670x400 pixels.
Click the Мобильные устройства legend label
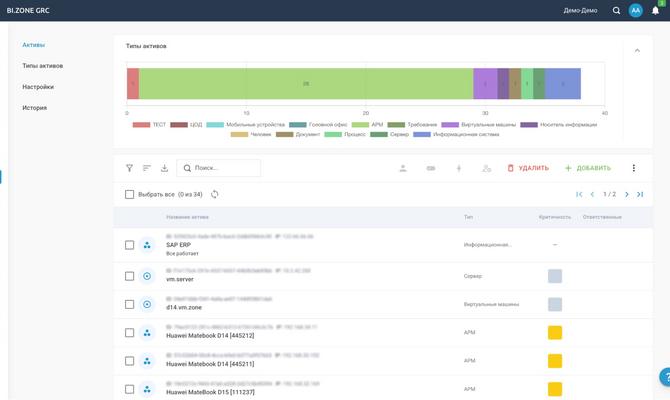[256, 125]
